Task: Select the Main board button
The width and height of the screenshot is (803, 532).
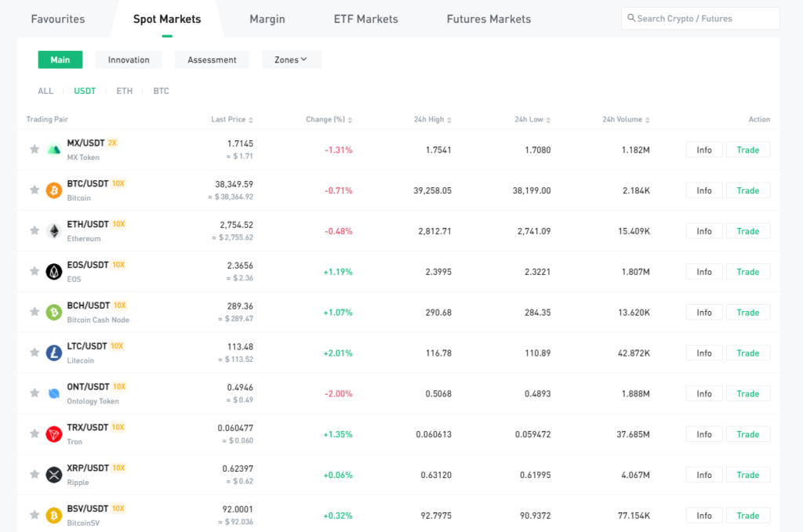Action: 60,60
